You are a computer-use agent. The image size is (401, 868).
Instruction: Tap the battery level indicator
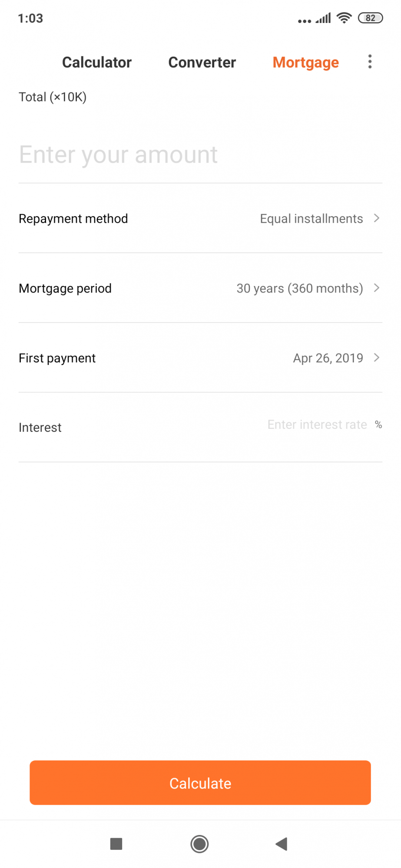(370, 18)
